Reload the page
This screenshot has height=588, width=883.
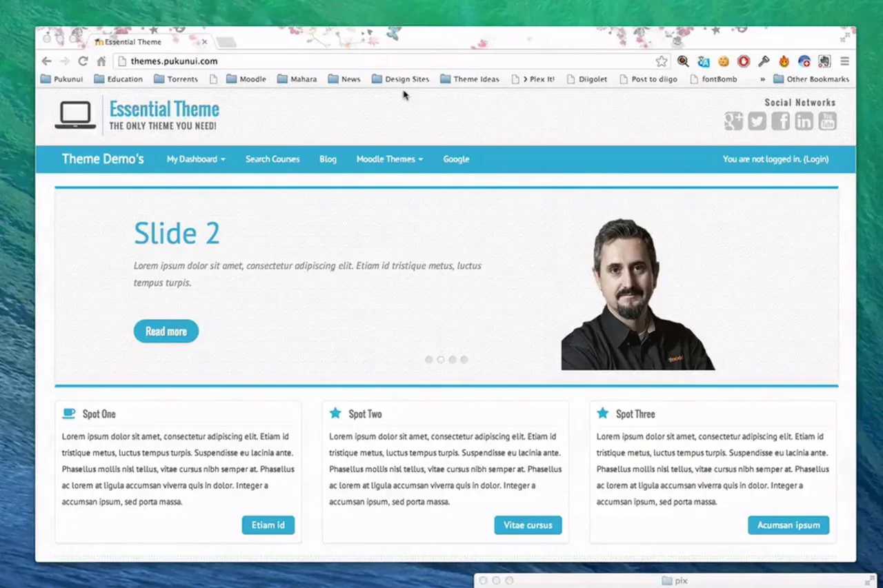coord(83,61)
